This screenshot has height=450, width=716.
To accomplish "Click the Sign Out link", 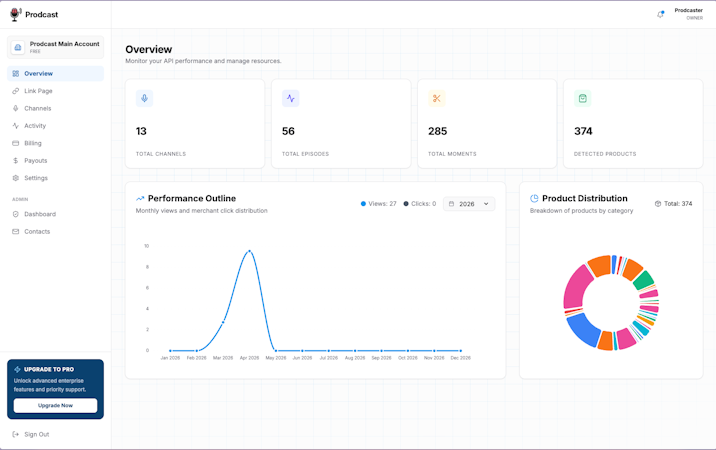I will point(37,434).
